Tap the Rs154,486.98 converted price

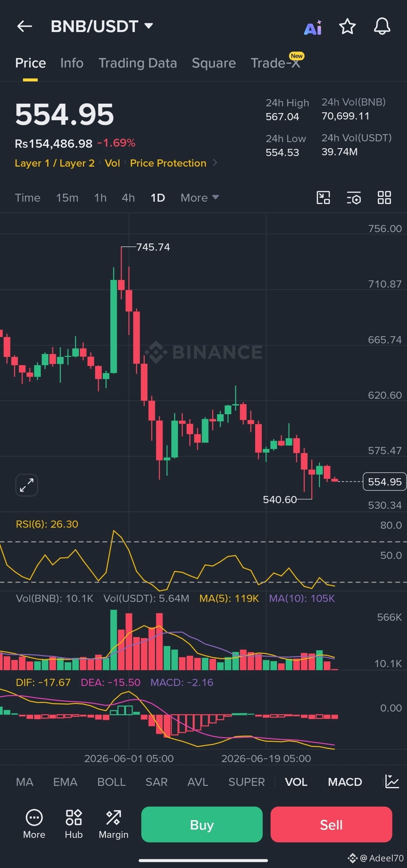coord(54,143)
